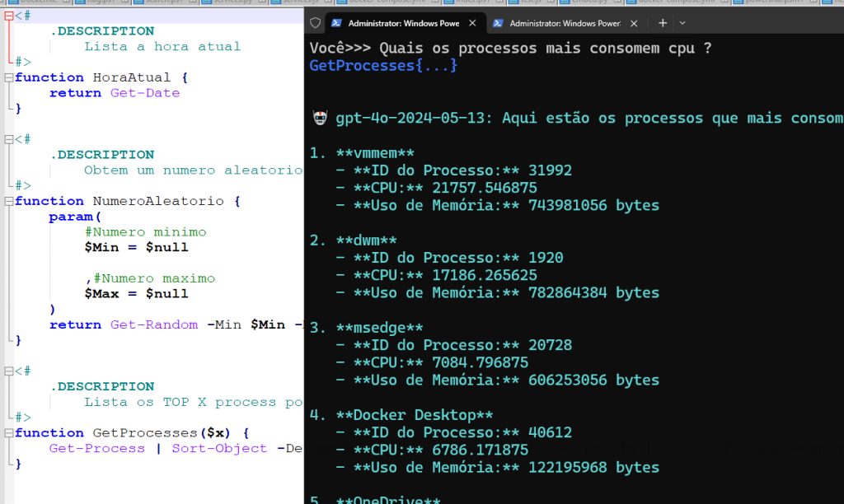
Task: Click the PowerShell icon on the inactive terminal tab
Action: coord(497,23)
